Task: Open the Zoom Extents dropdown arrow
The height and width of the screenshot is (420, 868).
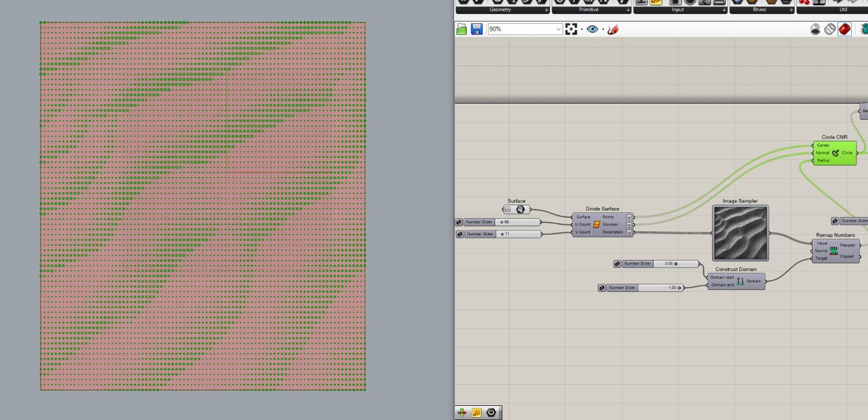Action: pos(582,29)
